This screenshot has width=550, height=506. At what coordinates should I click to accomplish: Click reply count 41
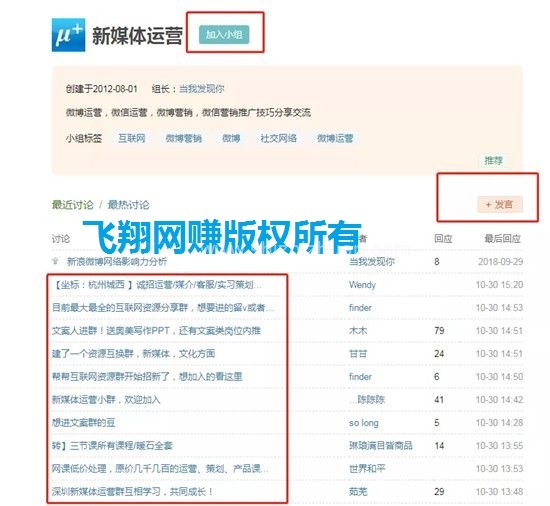pos(439,400)
